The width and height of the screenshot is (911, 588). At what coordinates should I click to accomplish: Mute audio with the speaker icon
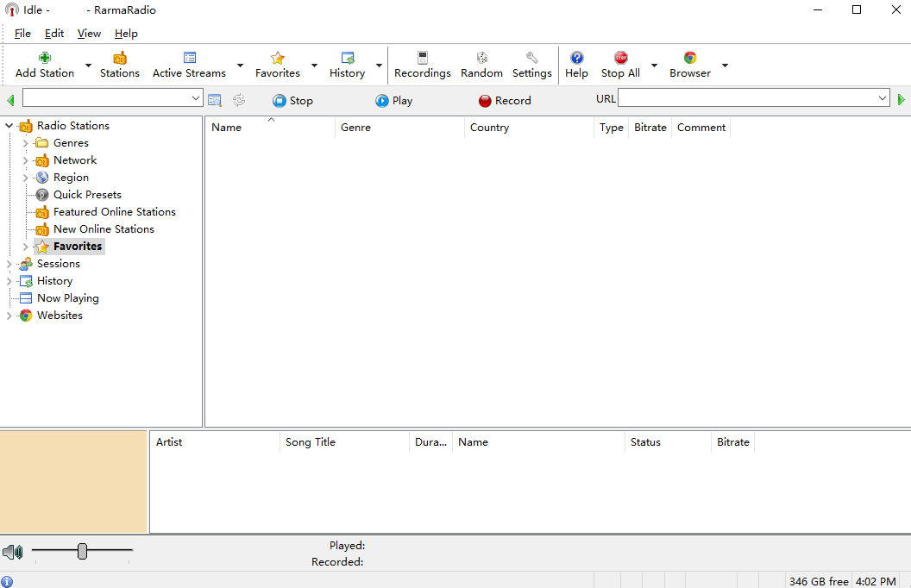[x=12, y=552]
